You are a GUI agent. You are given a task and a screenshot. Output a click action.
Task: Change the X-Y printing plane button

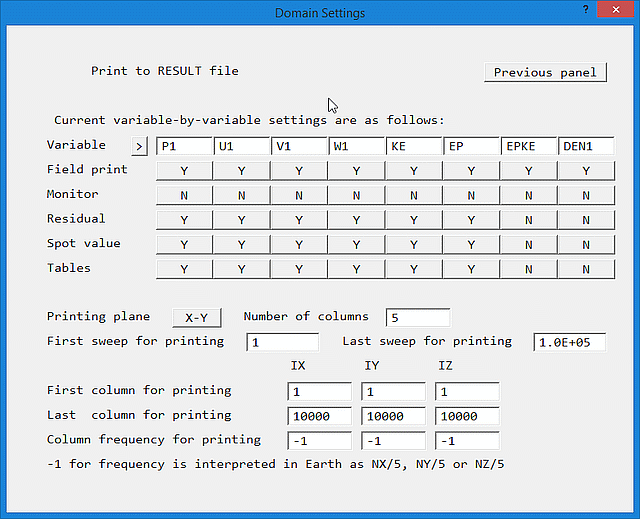[x=196, y=317]
